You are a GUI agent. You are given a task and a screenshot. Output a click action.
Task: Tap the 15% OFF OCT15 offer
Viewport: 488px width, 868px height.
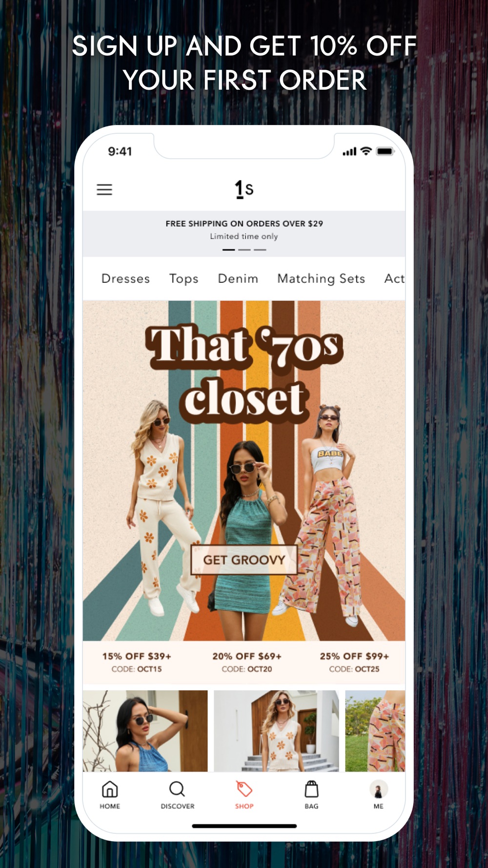click(x=137, y=662)
